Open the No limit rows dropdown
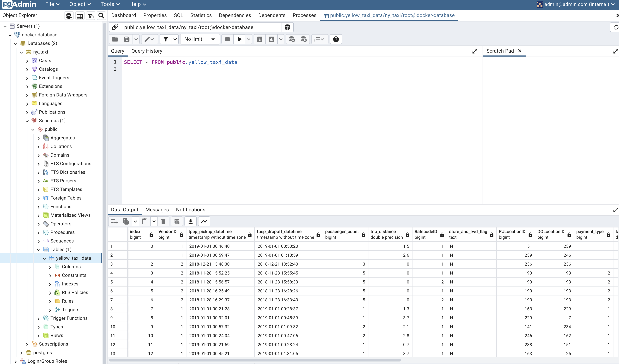619x364 pixels. [x=200, y=39]
